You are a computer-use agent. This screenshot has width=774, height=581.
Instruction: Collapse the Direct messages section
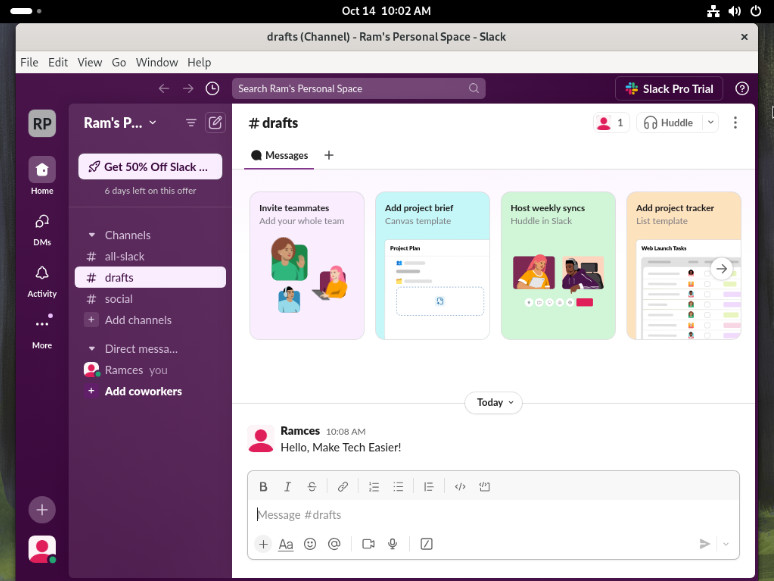(x=92, y=349)
